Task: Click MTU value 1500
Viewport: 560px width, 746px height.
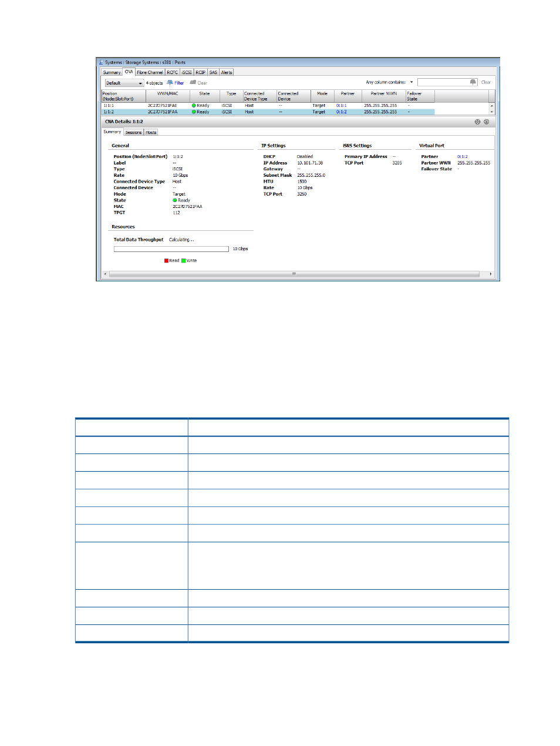Action: 302,182
